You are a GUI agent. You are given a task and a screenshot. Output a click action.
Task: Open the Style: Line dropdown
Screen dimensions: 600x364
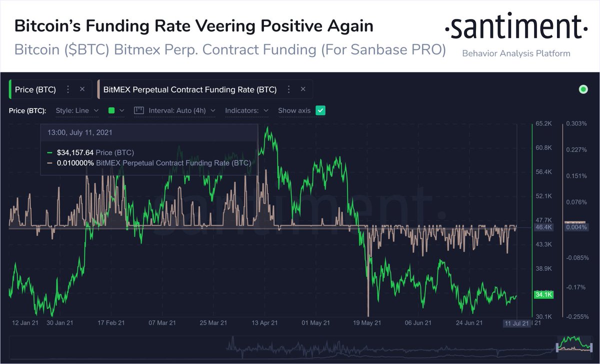(77, 110)
